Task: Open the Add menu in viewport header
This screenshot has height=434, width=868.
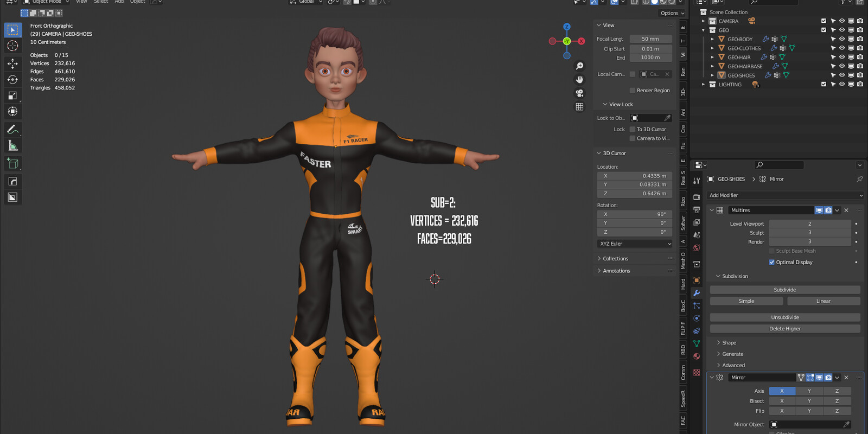Action: point(119,2)
